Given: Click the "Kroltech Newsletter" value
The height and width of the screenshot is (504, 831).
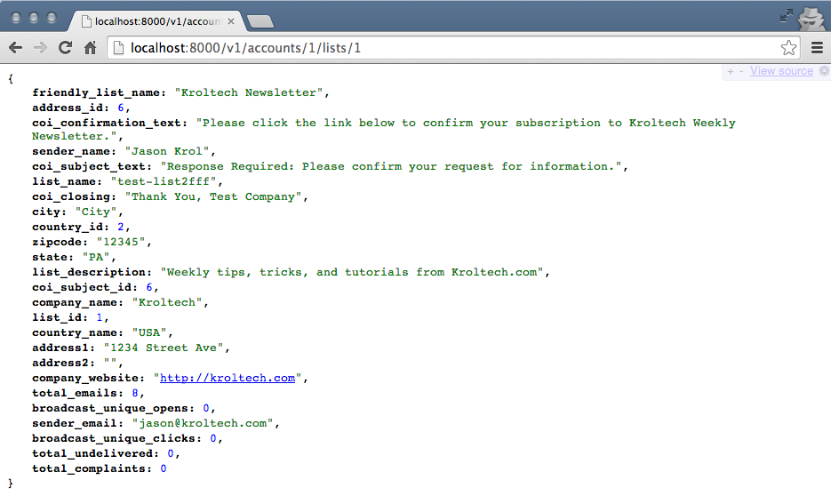Looking at the screenshot, I should click(x=249, y=92).
